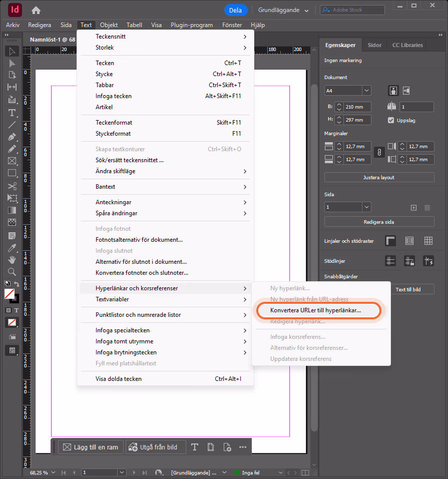Toggle the Uppslag checkbox
The width and height of the screenshot is (448, 479).
pos(391,120)
